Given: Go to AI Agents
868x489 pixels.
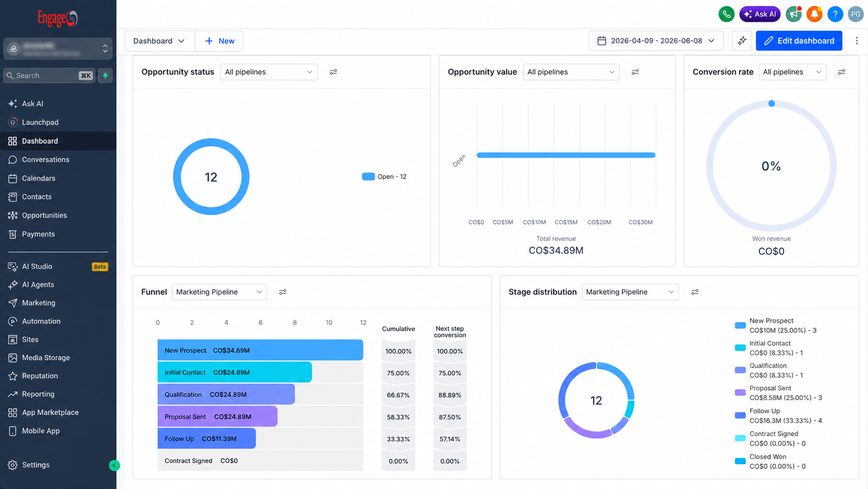Looking at the screenshot, I should tap(58, 285).
